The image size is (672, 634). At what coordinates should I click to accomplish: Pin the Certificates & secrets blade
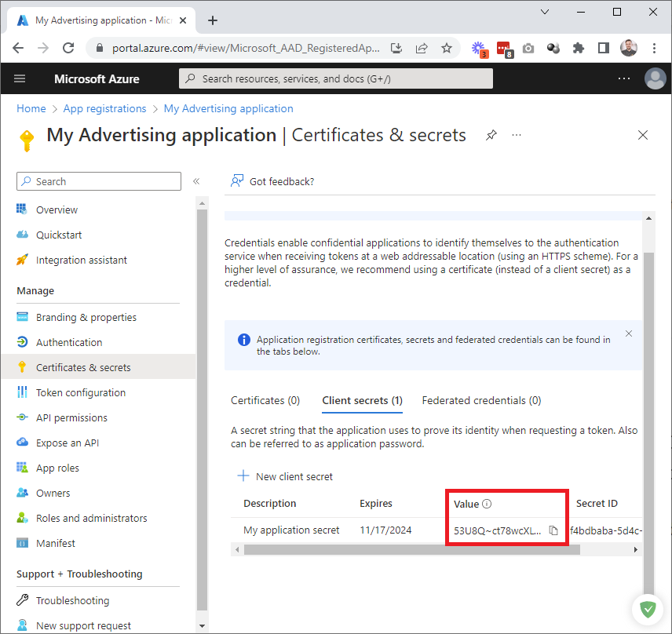coord(491,135)
